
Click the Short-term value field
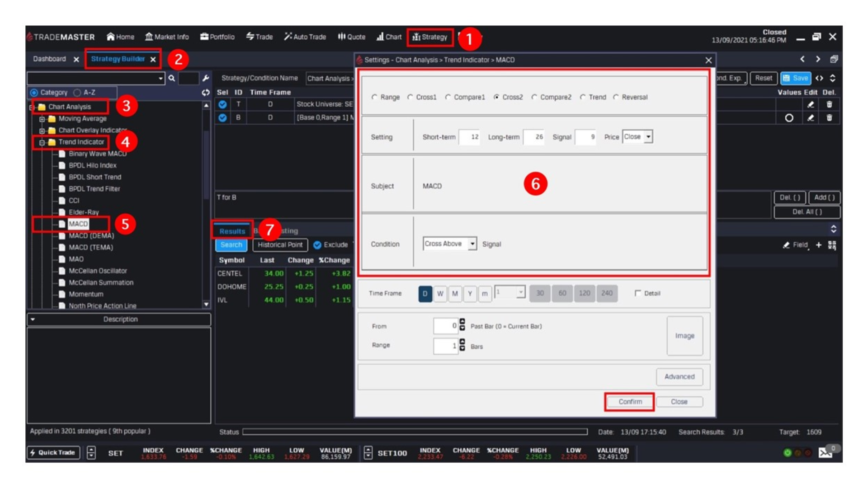469,137
